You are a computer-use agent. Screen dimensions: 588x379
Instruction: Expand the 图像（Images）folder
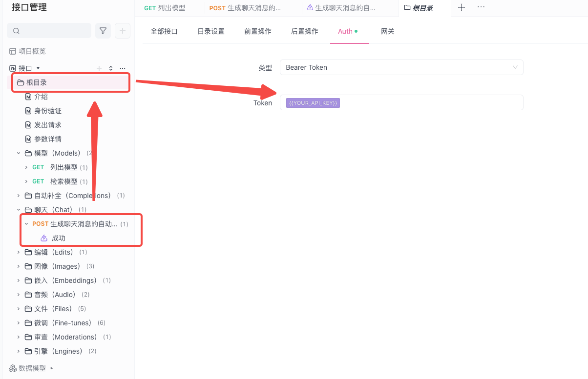19,266
